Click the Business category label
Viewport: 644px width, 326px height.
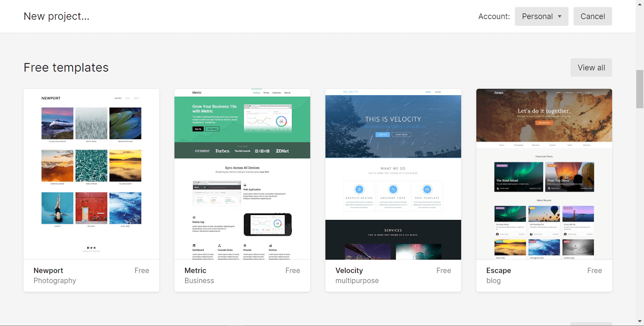[199, 281]
